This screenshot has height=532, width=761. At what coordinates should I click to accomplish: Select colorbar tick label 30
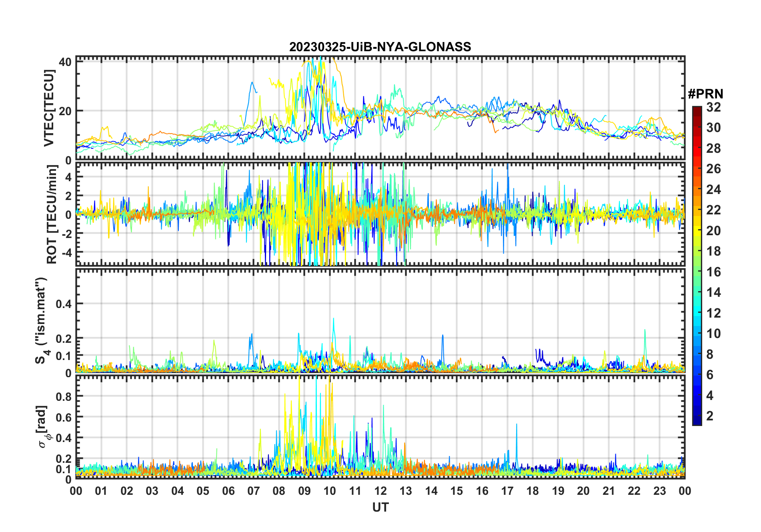tap(713, 128)
